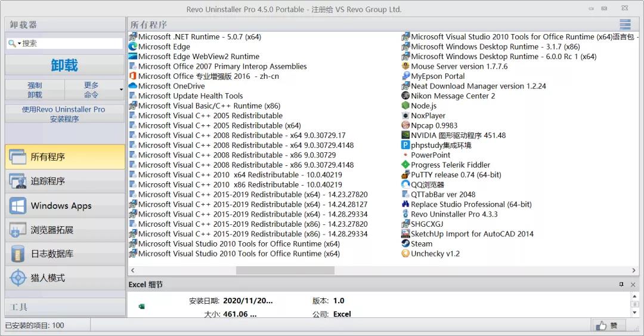Click the Unchecky v1.2 icon
The width and height of the screenshot is (644, 336).
click(405, 254)
